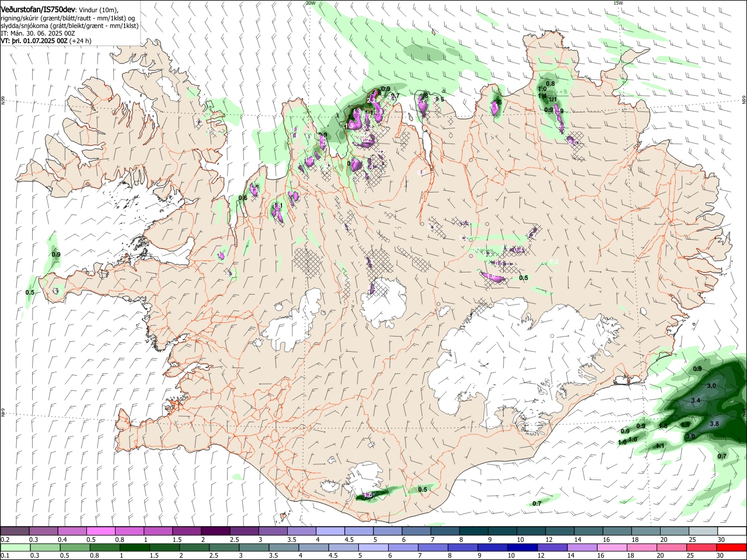Select the deep blue swatch at 10, lower row
747x560 pixels.
521,547
